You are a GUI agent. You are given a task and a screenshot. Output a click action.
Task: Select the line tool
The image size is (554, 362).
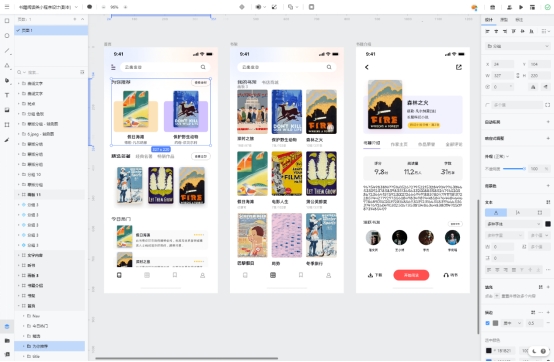pyautogui.click(x=7, y=51)
